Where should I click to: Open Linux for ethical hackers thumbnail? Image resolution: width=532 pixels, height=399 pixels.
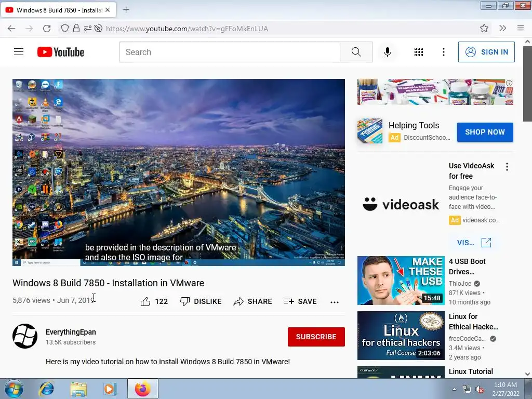401,336
